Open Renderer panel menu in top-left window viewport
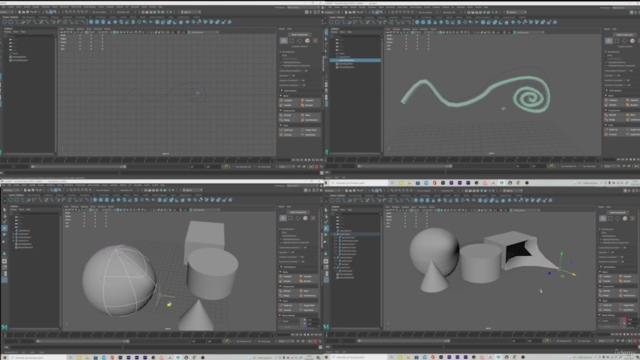 (x=98, y=29)
